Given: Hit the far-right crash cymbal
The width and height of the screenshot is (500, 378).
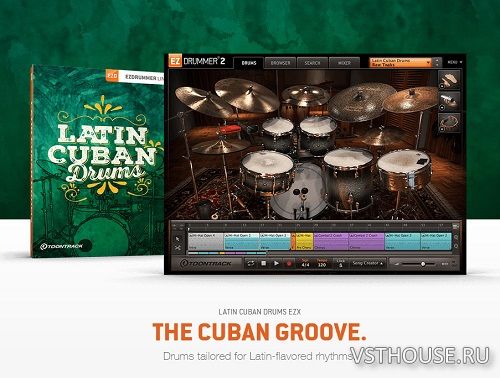Looking at the screenshot, I should [411, 99].
